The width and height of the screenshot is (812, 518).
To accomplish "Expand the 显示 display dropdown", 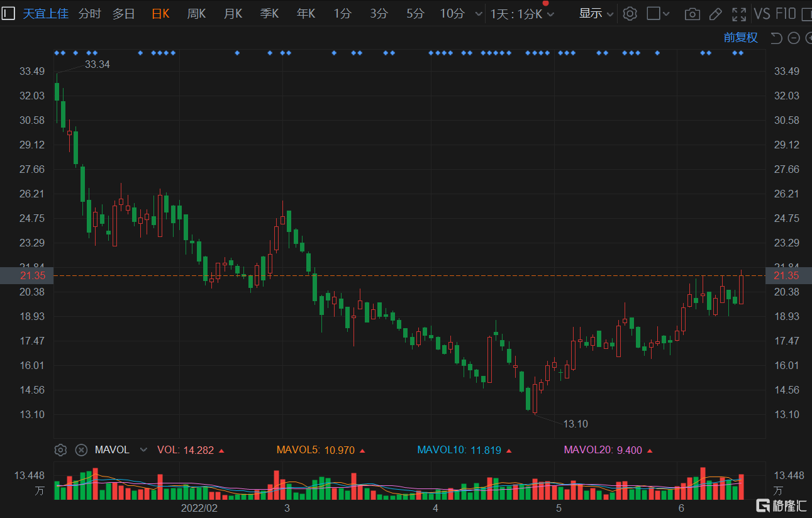I will 596,14.
